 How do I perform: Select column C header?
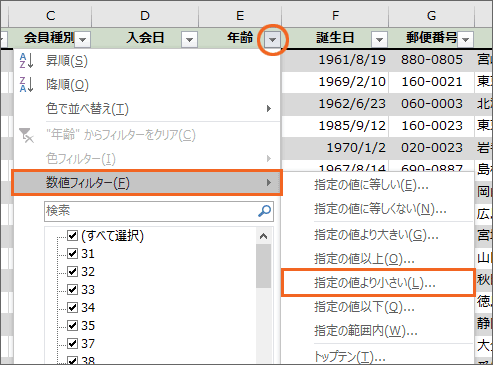50,15
